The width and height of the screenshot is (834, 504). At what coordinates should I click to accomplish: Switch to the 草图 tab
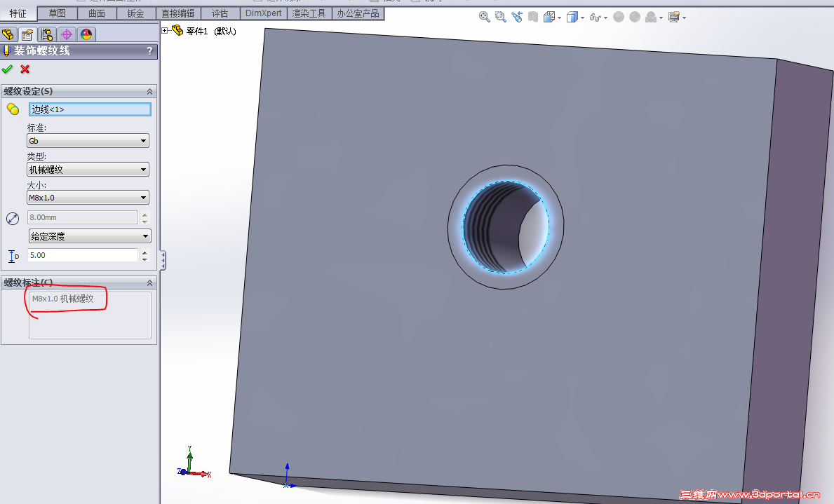point(58,13)
